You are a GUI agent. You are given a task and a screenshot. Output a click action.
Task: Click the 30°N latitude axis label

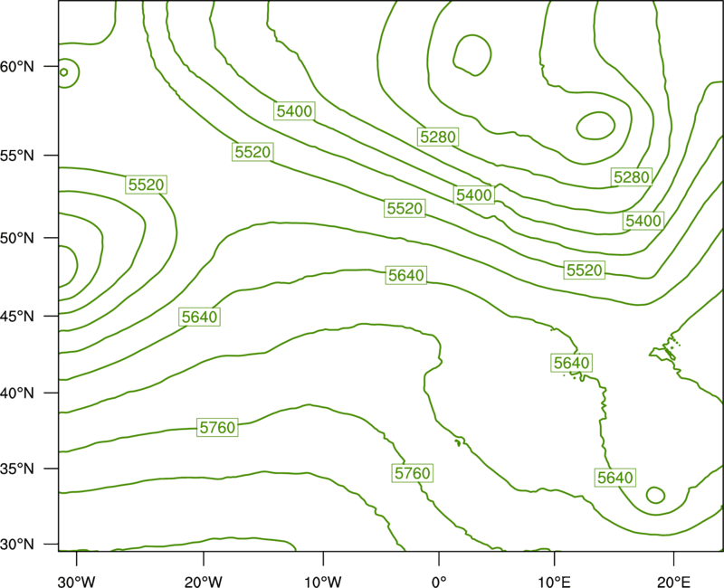(x=17, y=545)
